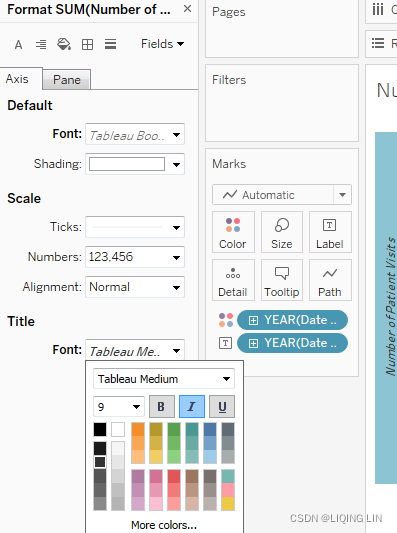Click the Path marks card button

pyautogui.click(x=330, y=280)
